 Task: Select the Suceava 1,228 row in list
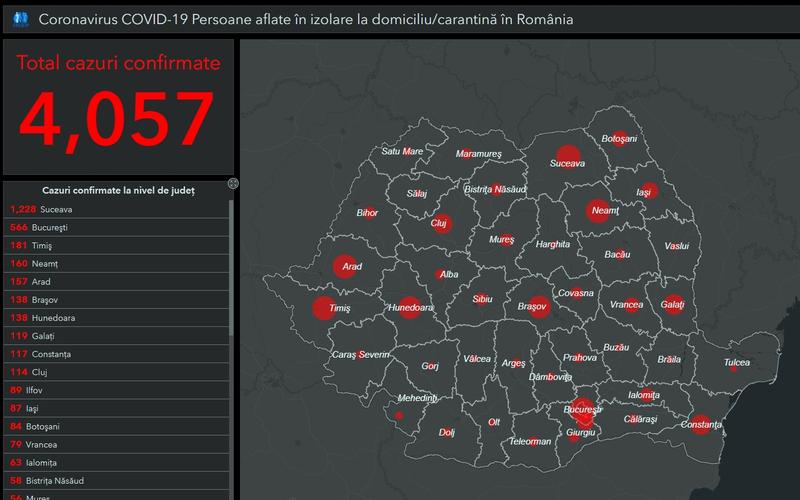[116, 209]
